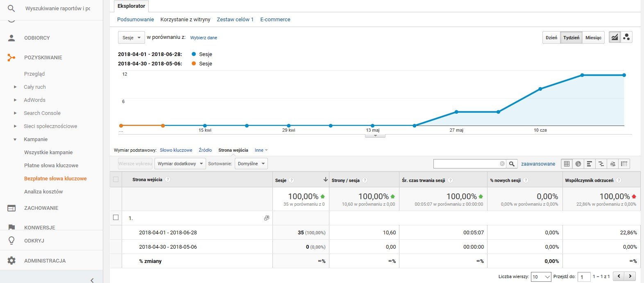Select the data table view icon
Image resolution: width=644 pixels, height=283 pixels.
(x=567, y=164)
